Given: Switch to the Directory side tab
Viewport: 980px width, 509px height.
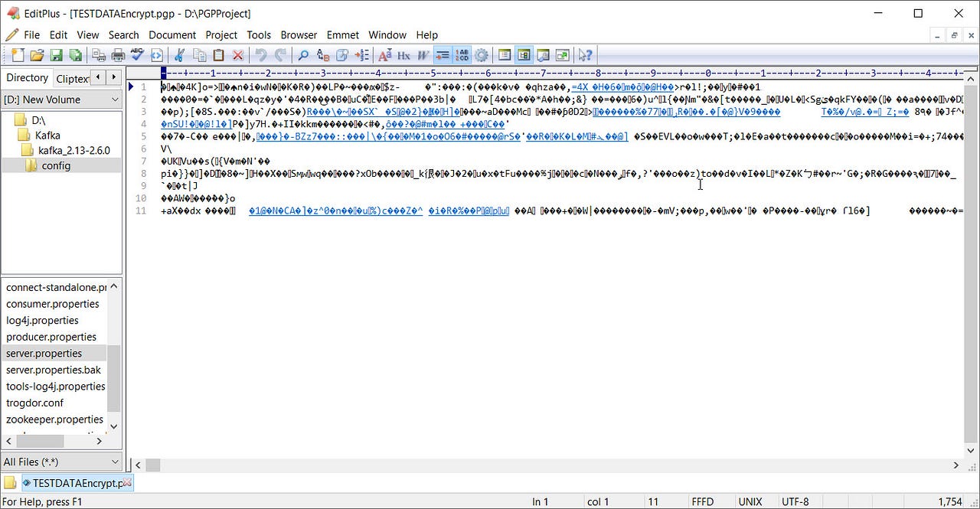Looking at the screenshot, I should pos(27,78).
